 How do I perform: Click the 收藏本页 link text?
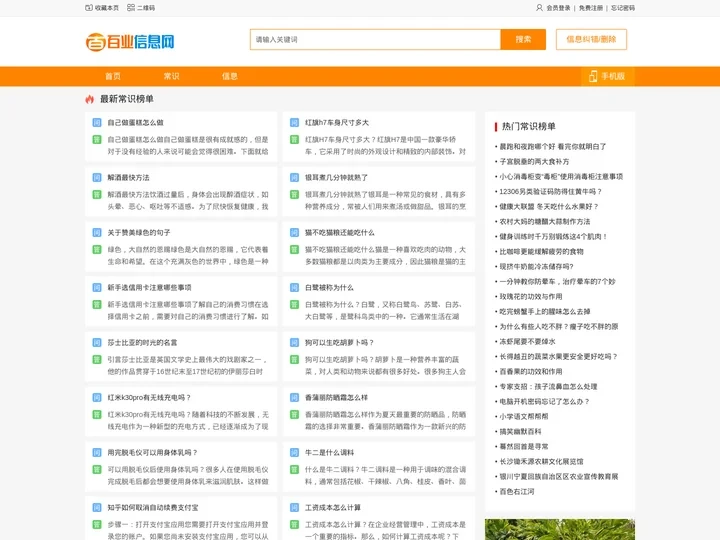[107, 8]
